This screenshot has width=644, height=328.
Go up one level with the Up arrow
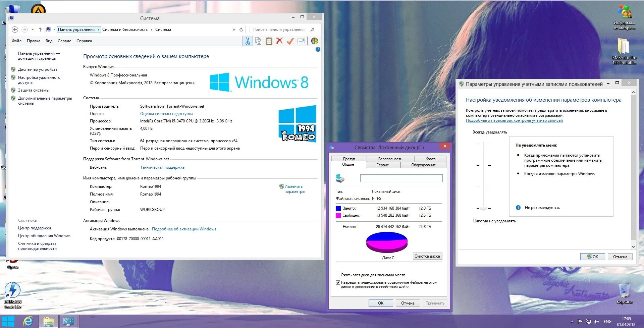(x=40, y=30)
